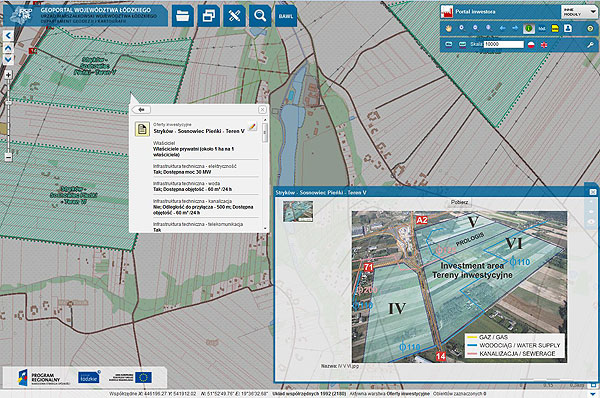Click the third magnifier zoom icon
Image resolution: width=600 pixels, height=398 pixels.
click(489, 28)
